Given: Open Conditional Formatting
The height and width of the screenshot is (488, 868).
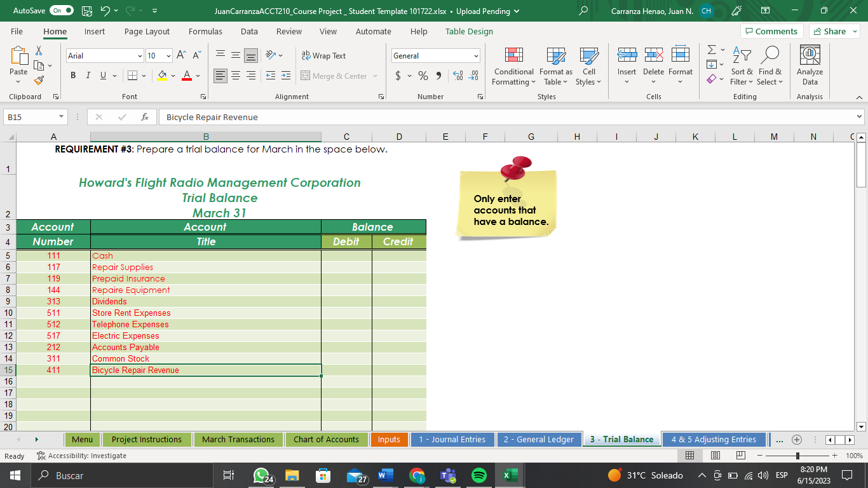Looking at the screenshot, I should [x=513, y=67].
